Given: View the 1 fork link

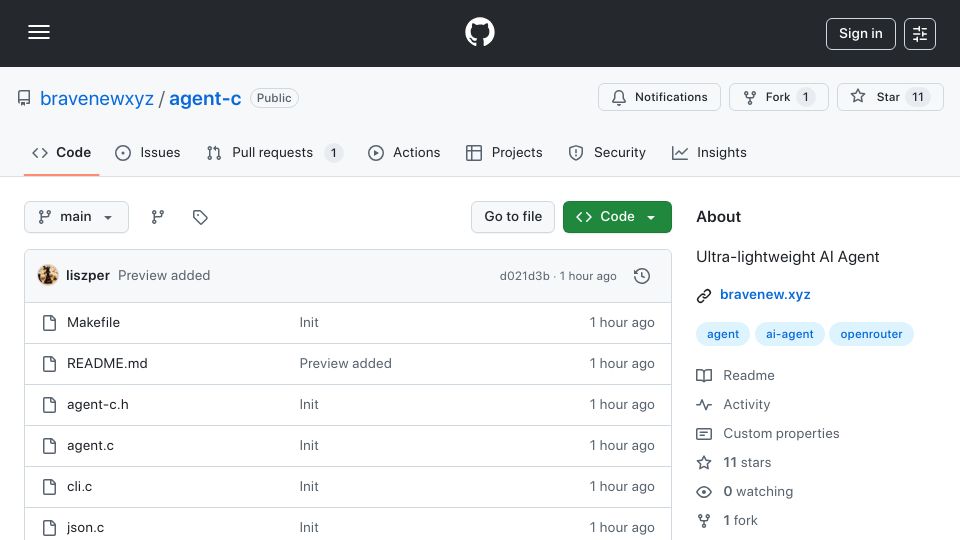Looking at the screenshot, I should pos(740,520).
